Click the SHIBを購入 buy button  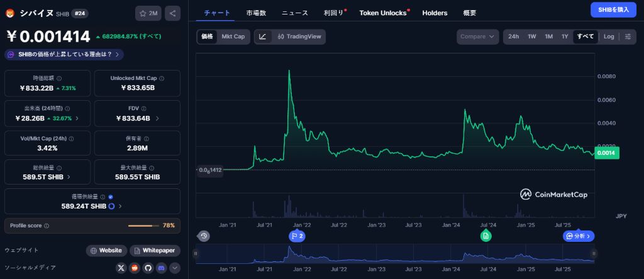point(613,9)
